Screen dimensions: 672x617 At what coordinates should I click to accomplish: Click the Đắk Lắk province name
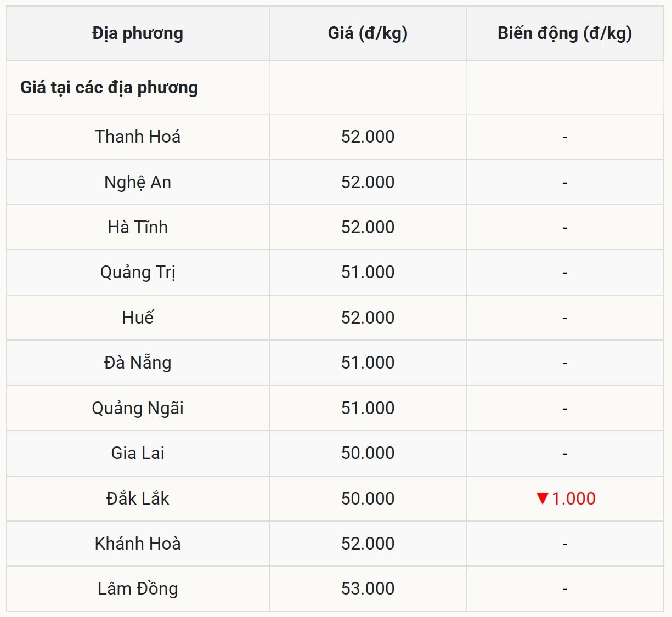138,499
